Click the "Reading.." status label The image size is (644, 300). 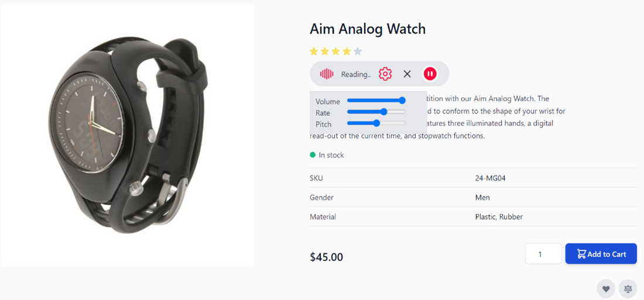point(356,74)
